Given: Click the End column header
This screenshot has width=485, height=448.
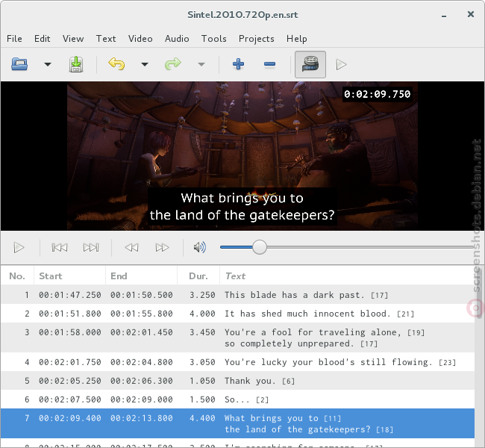Looking at the screenshot, I should 141,276.
